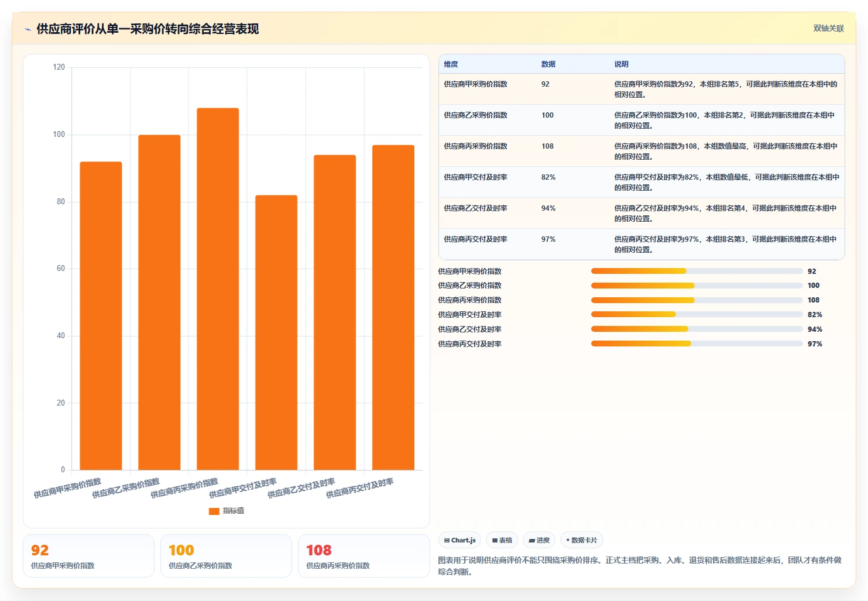Click the progress bar for 供应商乙采购价指数

pyautogui.click(x=697, y=286)
